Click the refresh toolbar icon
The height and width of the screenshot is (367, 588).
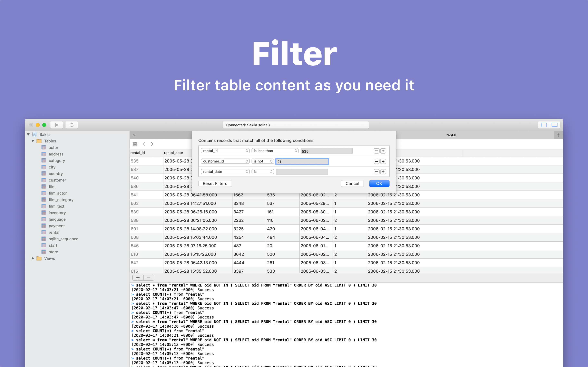pos(71,125)
